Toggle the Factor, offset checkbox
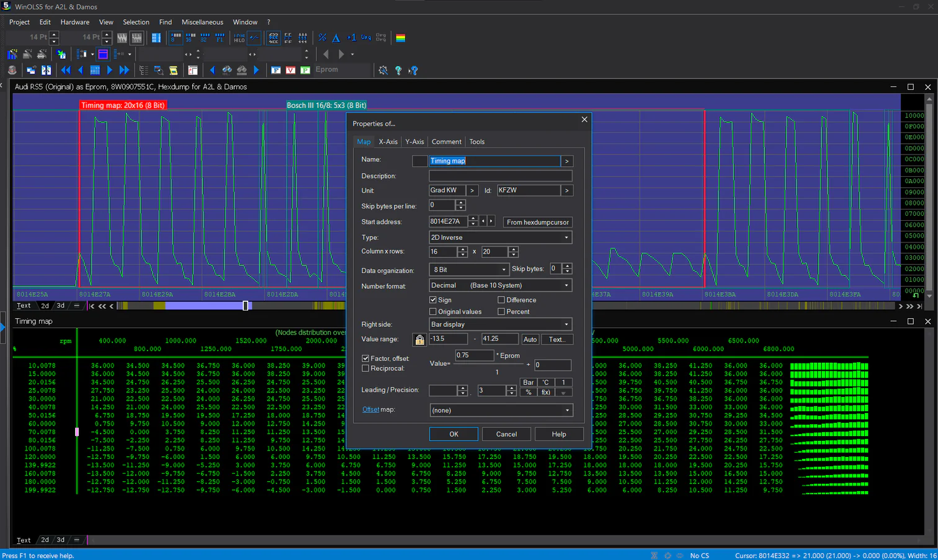The height and width of the screenshot is (560, 938). [x=365, y=358]
